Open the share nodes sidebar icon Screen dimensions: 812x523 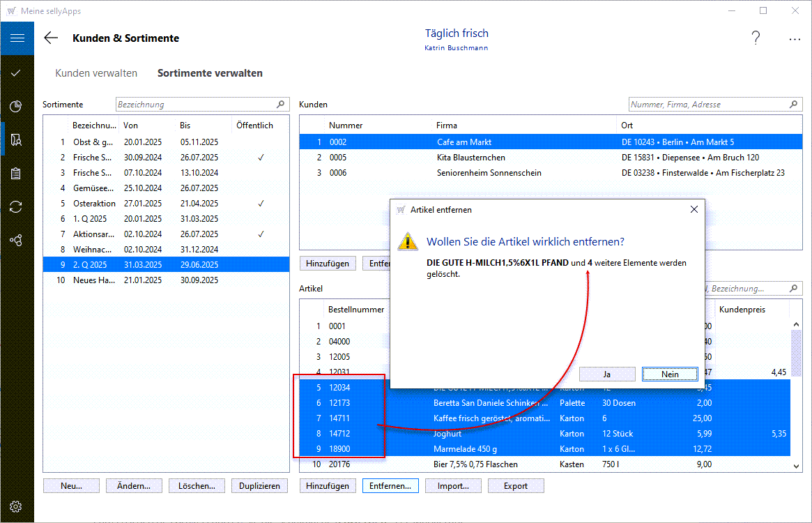point(16,240)
